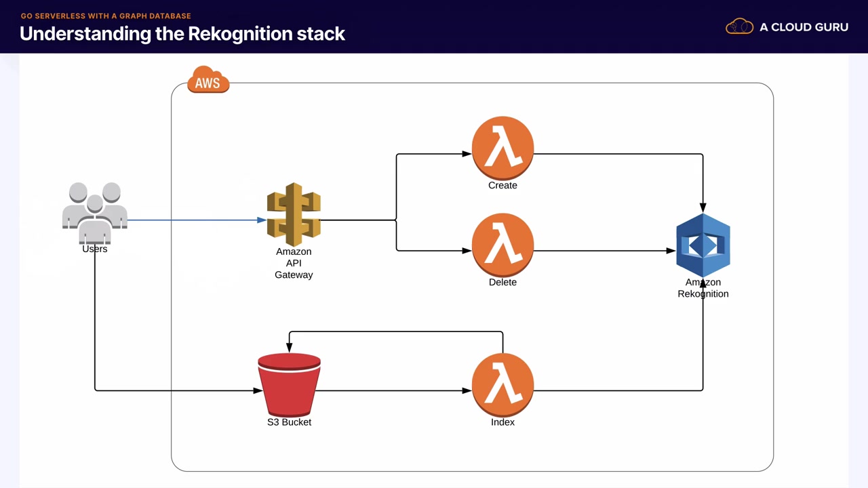Click the "S3 Bucket" label

290,422
